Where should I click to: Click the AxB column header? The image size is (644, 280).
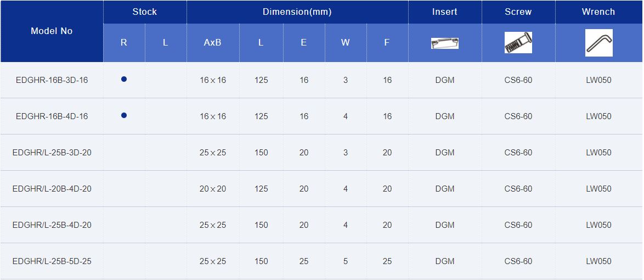(x=213, y=43)
